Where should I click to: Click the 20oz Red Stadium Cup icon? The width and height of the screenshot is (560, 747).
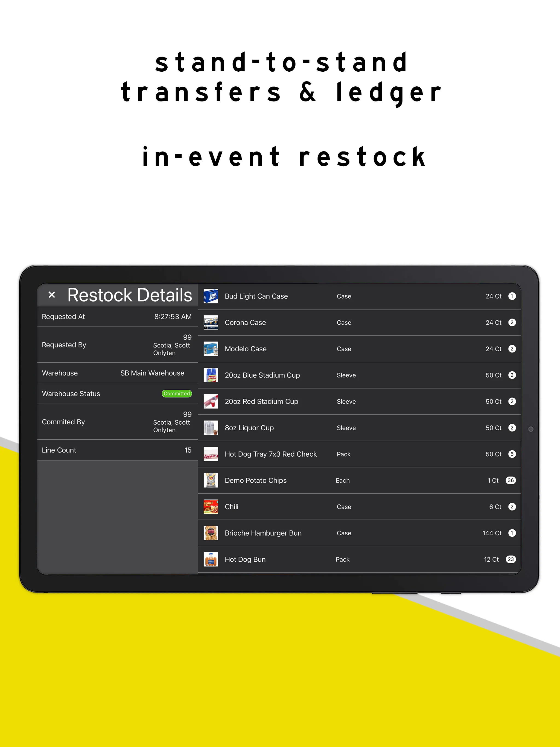pyautogui.click(x=210, y=401)
